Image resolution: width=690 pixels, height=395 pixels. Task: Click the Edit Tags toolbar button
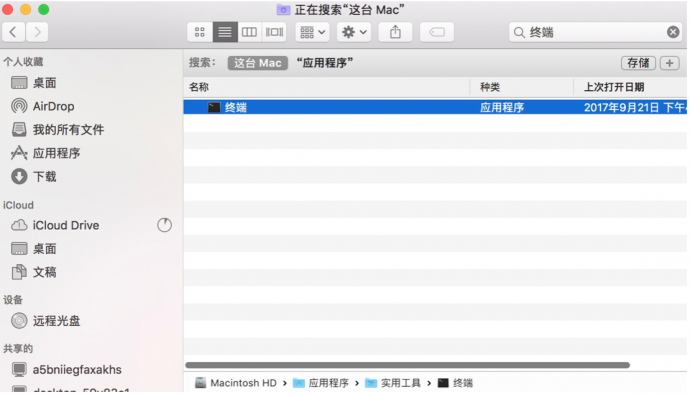tap(437, 32)
